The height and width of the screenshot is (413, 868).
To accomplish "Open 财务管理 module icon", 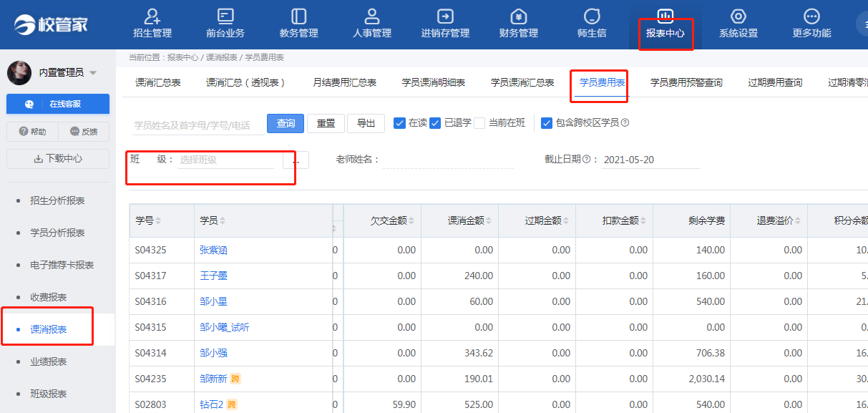I will pos(518,16).
